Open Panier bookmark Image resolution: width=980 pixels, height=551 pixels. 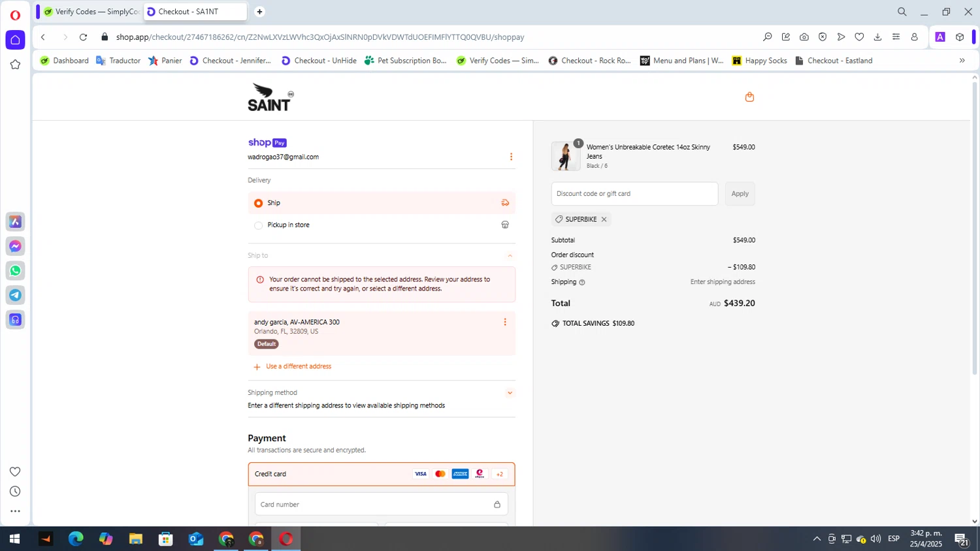point(165,61)
